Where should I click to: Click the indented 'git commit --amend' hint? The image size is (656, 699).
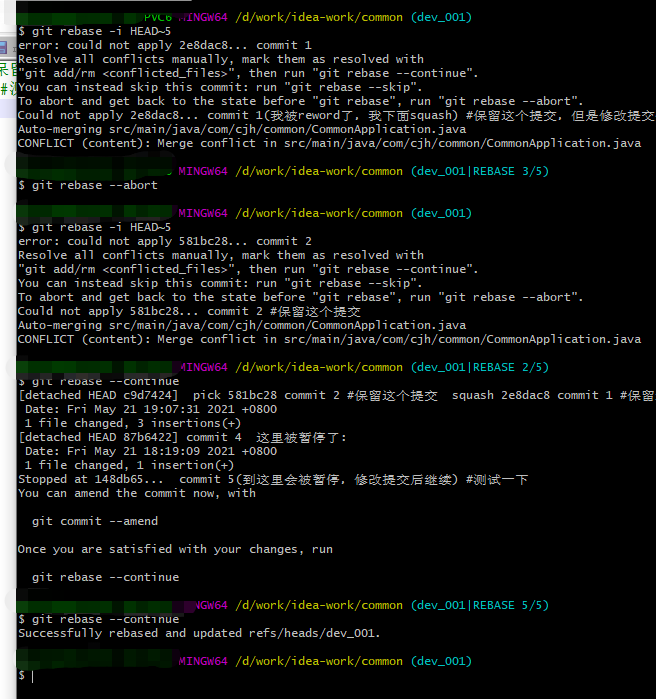[95, 522]
